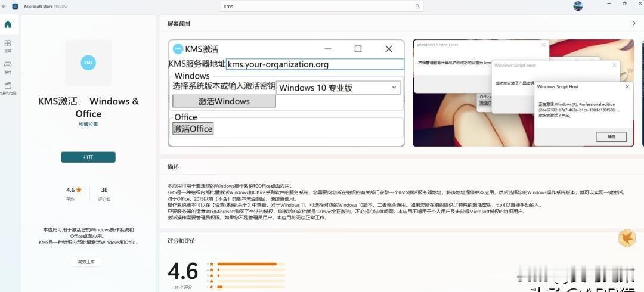Click the 5-star rating distribution bar
Image resolution: width=644 pixels, height=292 pixels.
point(251,263)
